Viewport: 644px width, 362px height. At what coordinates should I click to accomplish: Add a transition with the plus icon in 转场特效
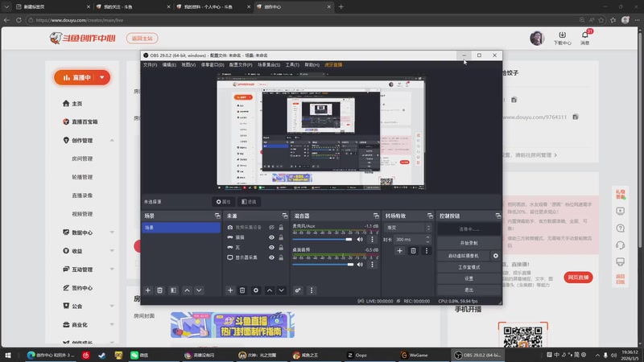399,251
